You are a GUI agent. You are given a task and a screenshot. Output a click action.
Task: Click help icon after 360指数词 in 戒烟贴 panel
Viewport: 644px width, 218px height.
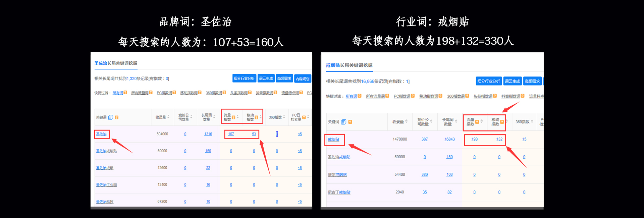click(x=467, y=96)
